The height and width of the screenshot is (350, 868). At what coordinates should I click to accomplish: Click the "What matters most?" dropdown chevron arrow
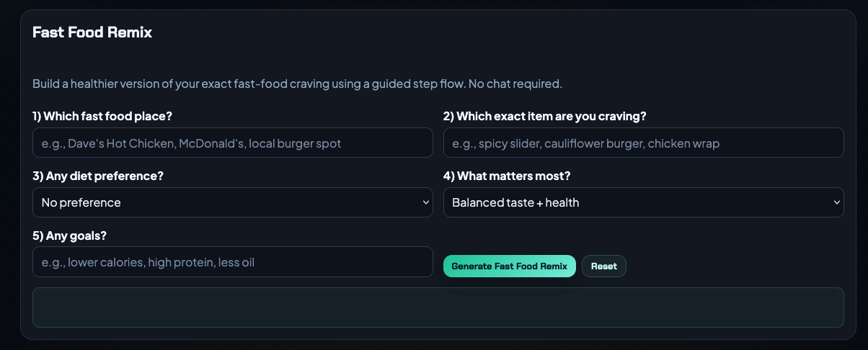pyautogui.click(x=836, y=203)
